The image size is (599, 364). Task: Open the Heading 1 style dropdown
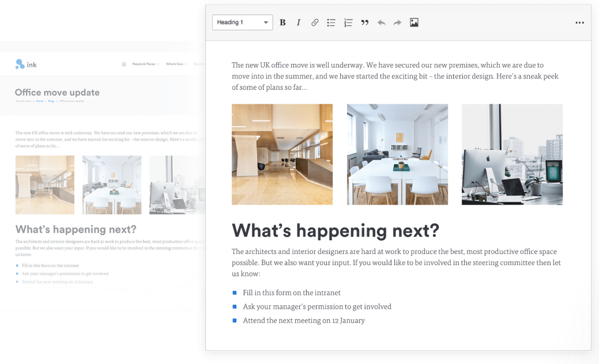(242, 22)
